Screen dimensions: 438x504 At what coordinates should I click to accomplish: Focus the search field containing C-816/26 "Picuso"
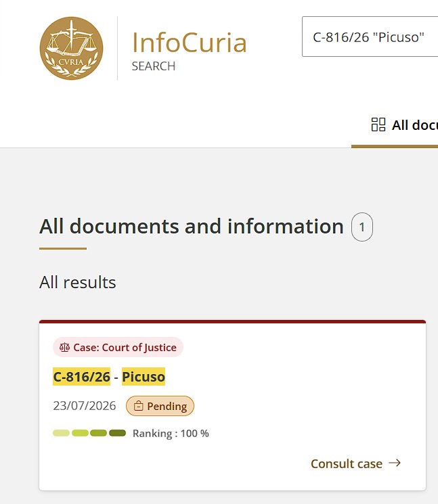coord(370,37)
